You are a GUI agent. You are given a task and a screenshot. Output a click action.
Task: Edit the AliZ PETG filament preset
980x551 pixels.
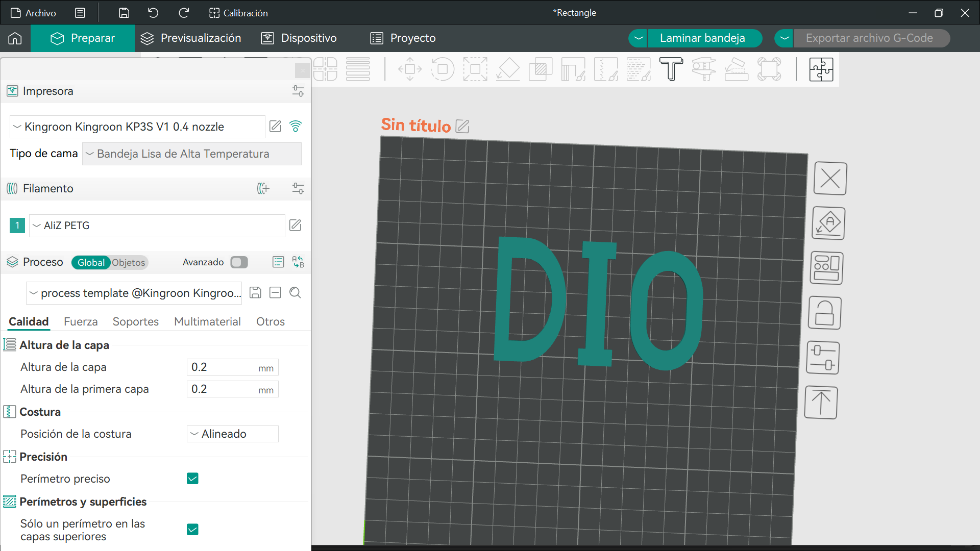click(x=295, y=225)
